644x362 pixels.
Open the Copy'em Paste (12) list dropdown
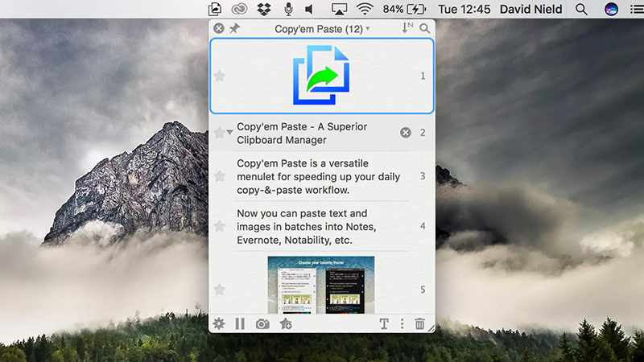tap(322, 29)
